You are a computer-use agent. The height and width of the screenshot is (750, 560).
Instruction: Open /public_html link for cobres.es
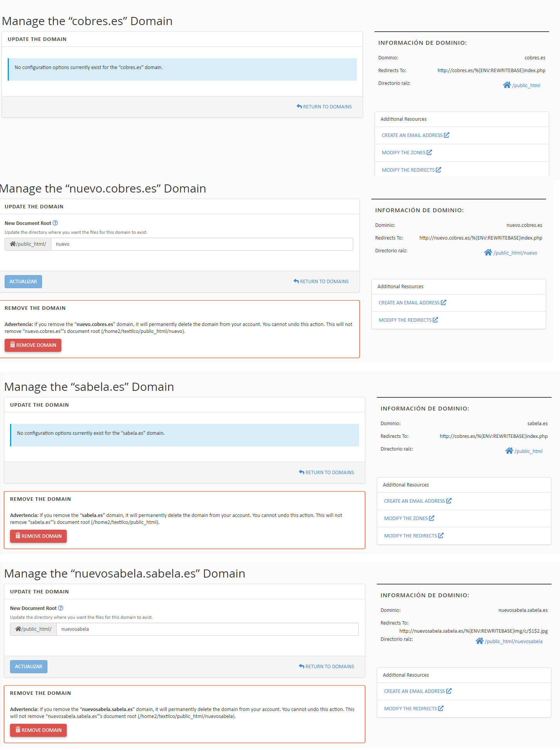pyautogui.click(x=526, y=85)
